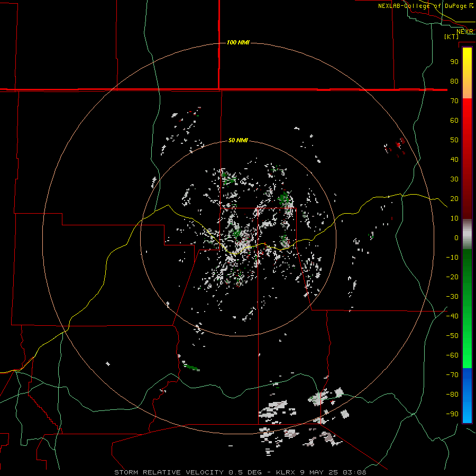476x476 pixels.
Task: Click the "-50" velocity scale value
Action: click(452, 336)
